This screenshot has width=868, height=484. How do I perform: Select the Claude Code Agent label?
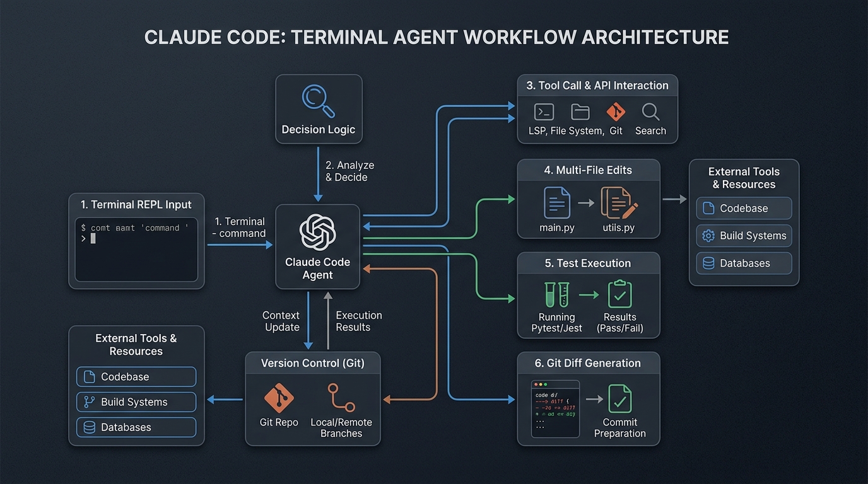pyautogui.click(x=317, y=268)
